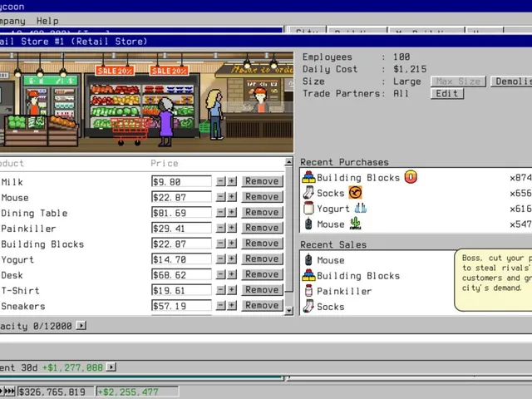Click the Sneakers price field $57.19
Image resolution: width=532 pixels, height=399 pixels.
click(181, 305)
